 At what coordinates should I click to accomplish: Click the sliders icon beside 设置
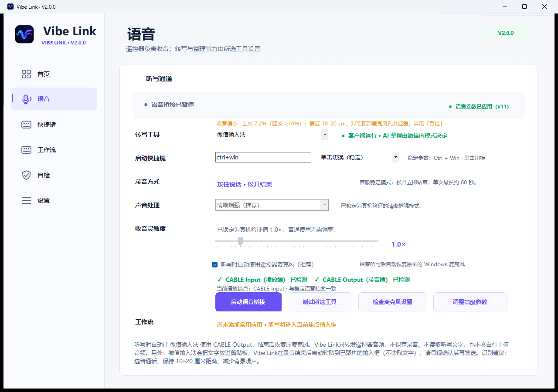pos(27,200)
